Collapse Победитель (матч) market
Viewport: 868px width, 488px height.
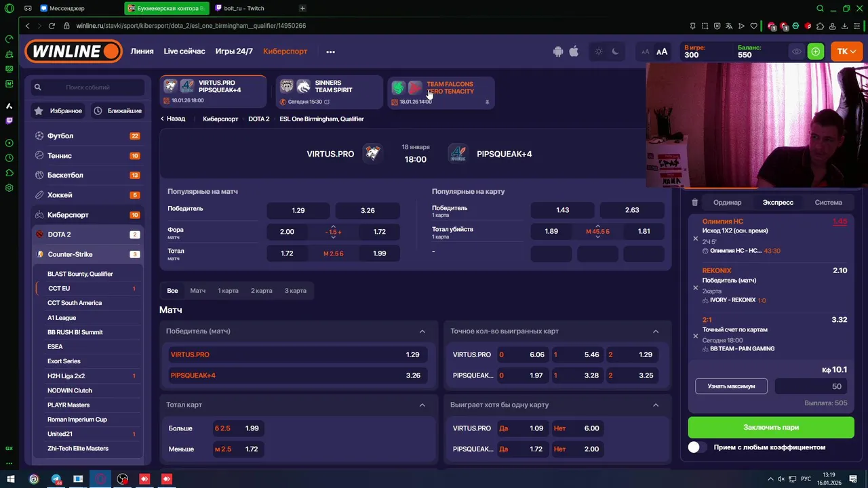pos(422,331)
